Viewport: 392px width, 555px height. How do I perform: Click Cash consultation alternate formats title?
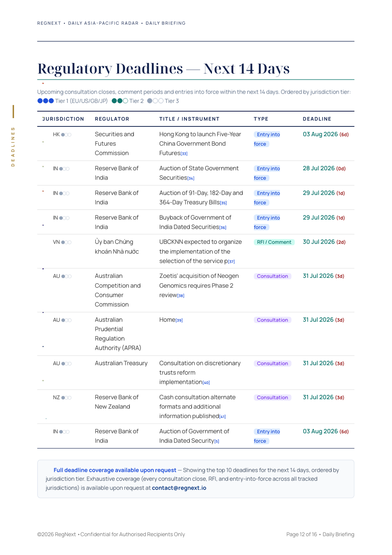[x=197, y=407]
